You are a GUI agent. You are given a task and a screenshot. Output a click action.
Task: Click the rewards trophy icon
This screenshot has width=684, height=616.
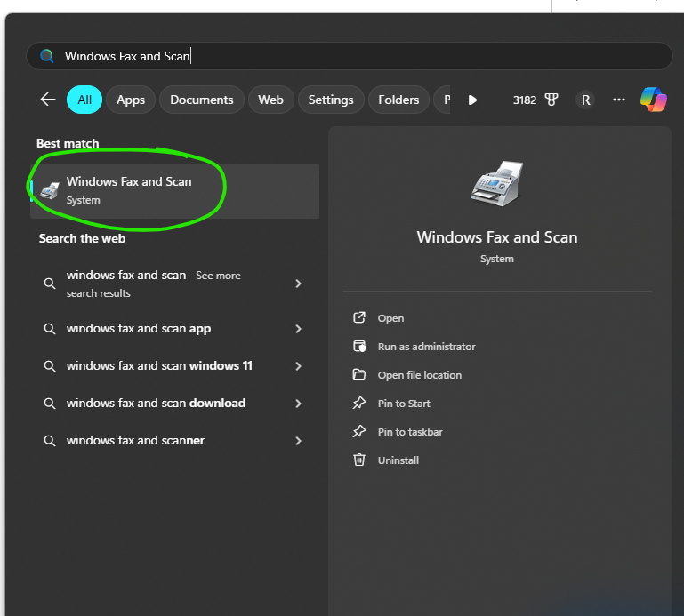(551, 100)
